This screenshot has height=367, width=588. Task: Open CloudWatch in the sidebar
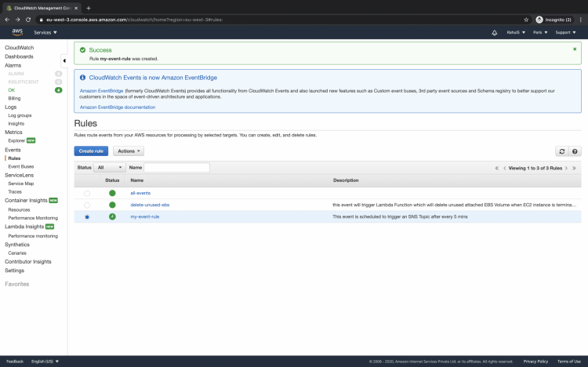tap(19, 48)
